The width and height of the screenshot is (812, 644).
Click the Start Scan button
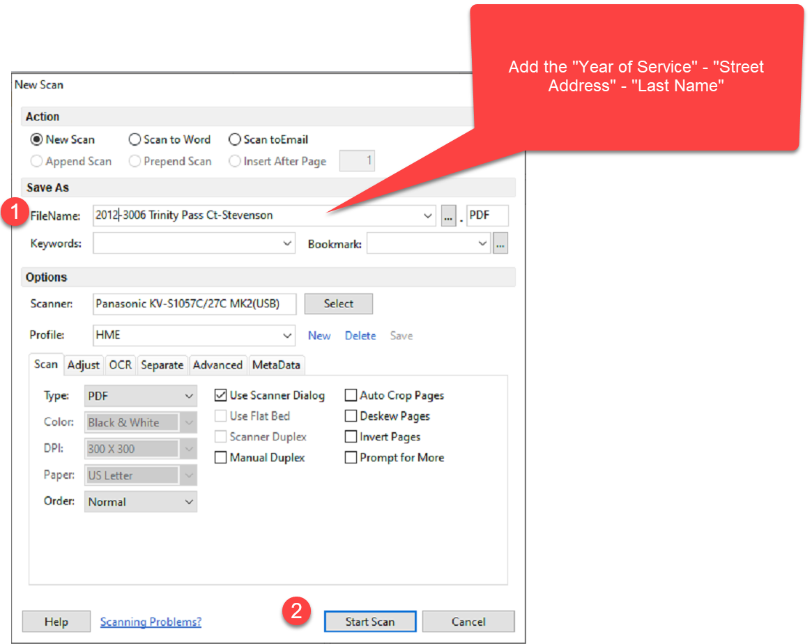[370, 622]
